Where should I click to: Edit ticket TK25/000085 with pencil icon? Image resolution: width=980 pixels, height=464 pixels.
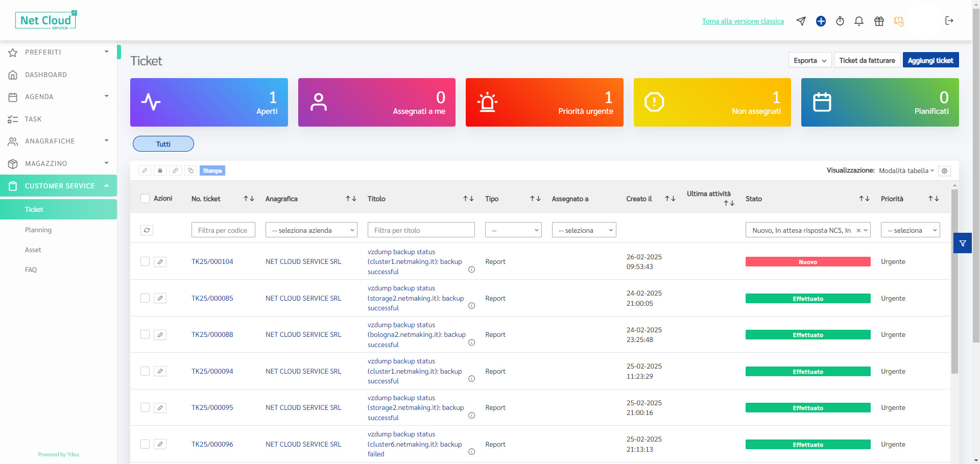click(160, 298)
